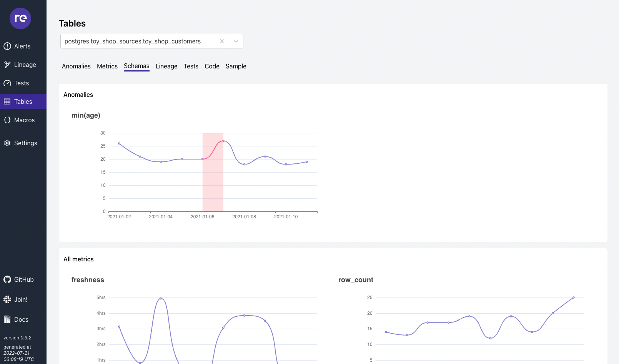Select the Schemas tab
The width and height of the screenshot is (619, 364).
(136, 66)
